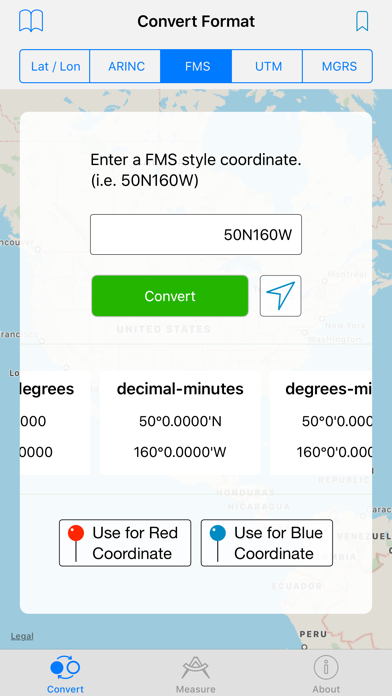Select the decimal-minutes result card
This screenshot has width=392, height=696.
(x=180, y=423)
